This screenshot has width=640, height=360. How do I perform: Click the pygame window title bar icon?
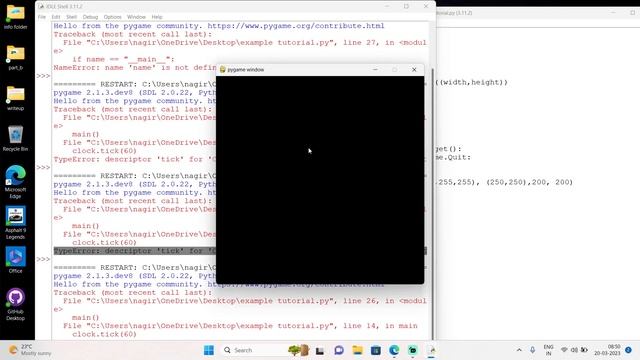pos(222,69)
